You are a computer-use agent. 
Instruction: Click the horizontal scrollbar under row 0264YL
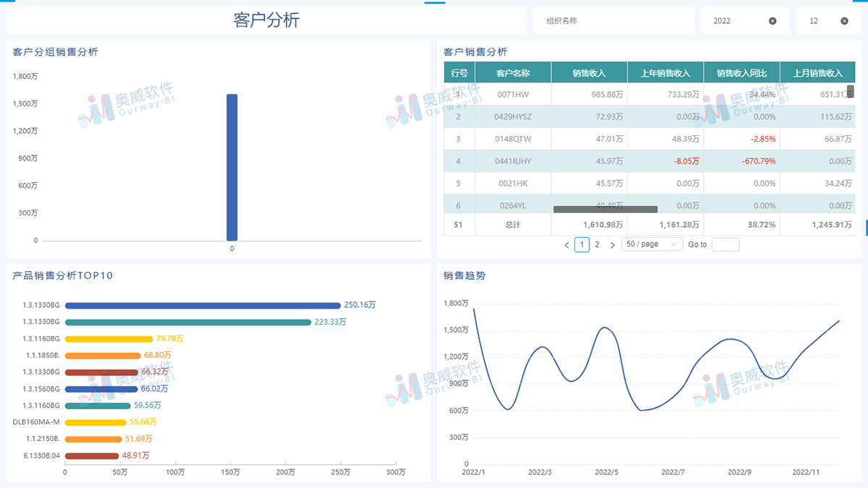click(605, 209)
